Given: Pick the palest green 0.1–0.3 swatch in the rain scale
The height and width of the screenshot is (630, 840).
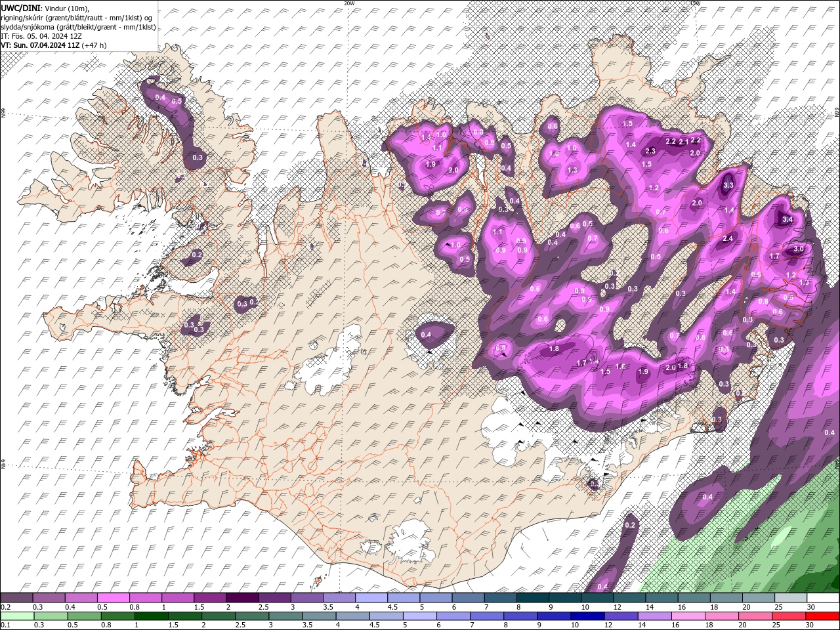Looking at the screenshot, I should click(16, 616).
